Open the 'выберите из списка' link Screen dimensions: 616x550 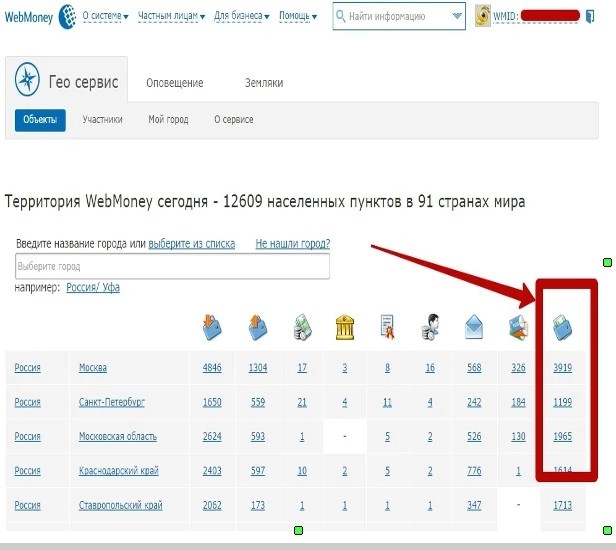pyautogui.click(x=192, y=243)
